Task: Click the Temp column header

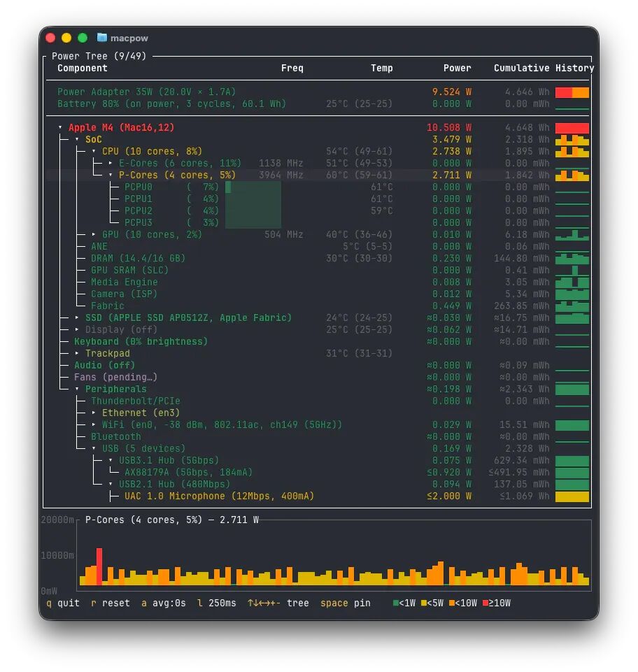Action: click(x=381, y=68)
